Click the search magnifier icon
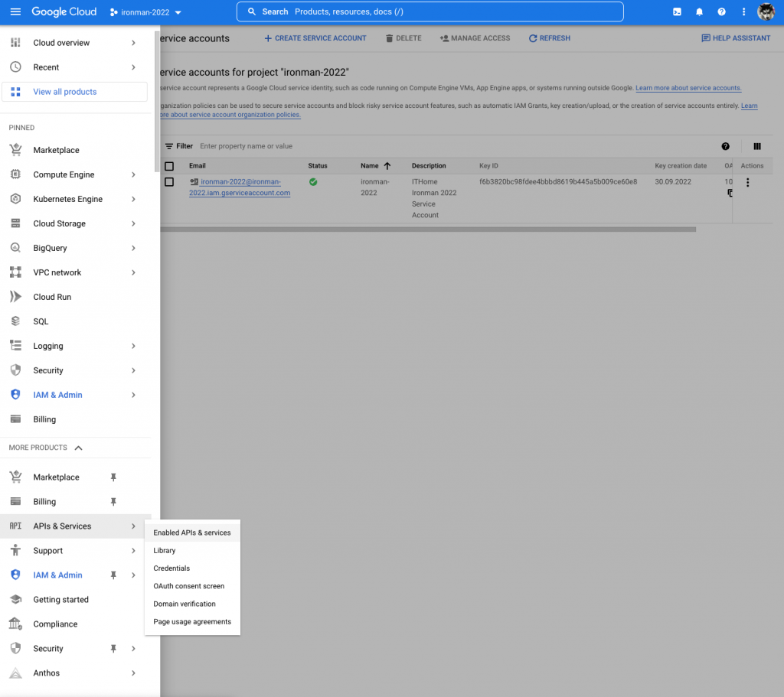Screen dimensions: 784x697 (x=252, y=11)
